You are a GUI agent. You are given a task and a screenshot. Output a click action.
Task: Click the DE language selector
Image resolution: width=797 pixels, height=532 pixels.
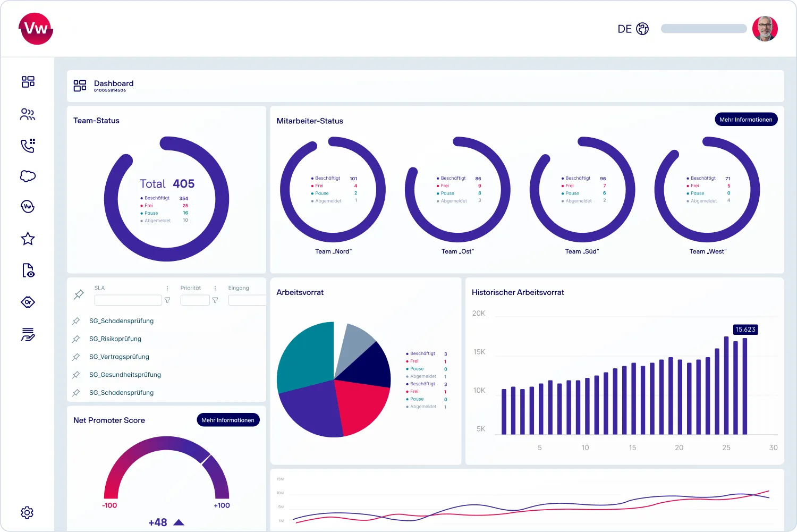(625, 29)
